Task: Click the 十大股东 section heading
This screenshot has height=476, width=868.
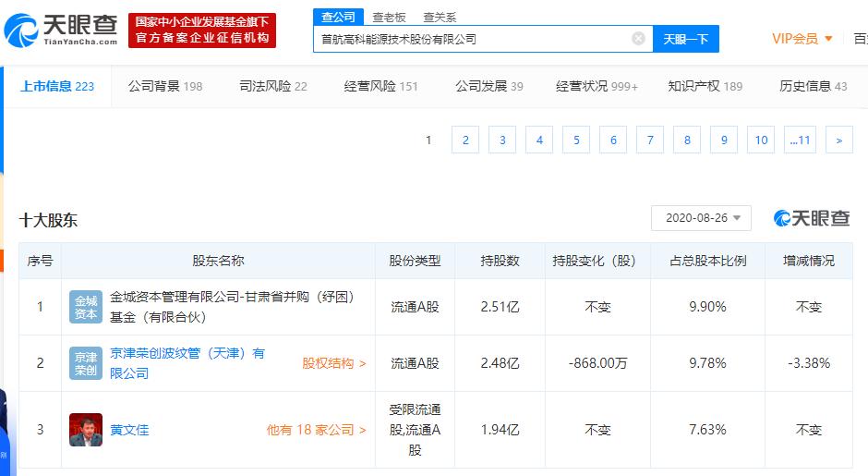Action: tap(48, 221)
